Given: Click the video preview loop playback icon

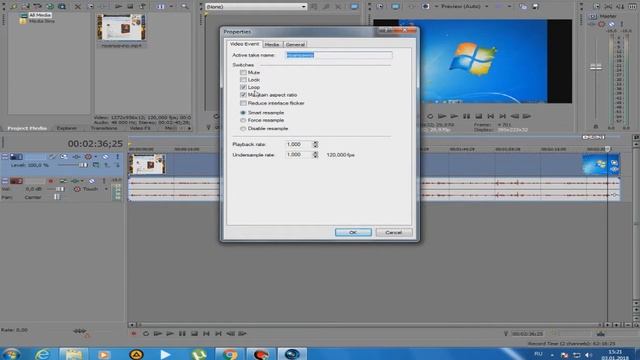Looking at the screenshot, I should 430,116.
